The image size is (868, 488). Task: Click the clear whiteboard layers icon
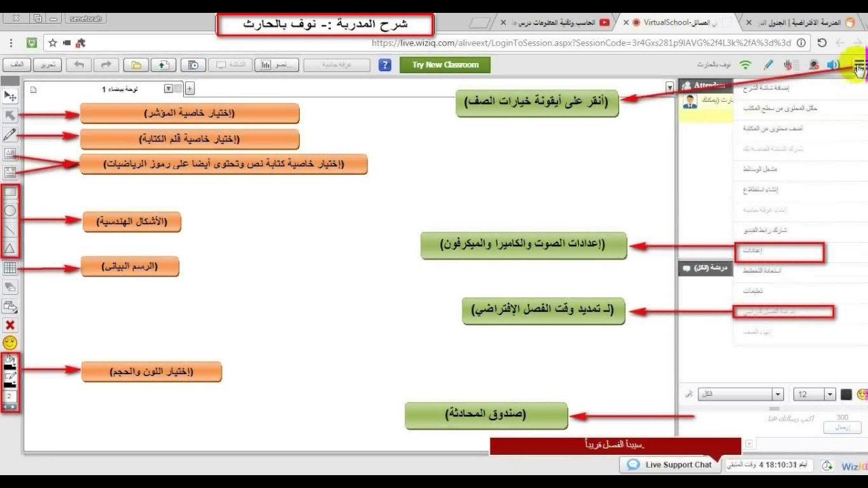pos(10,306)
